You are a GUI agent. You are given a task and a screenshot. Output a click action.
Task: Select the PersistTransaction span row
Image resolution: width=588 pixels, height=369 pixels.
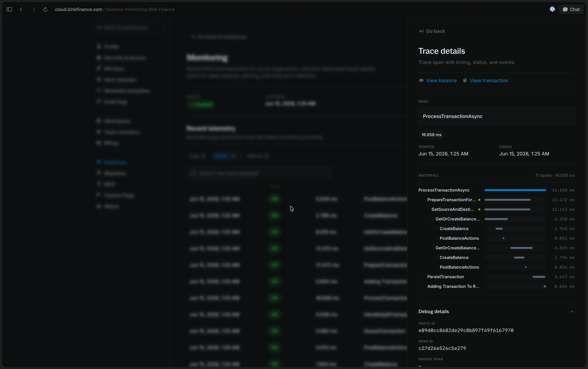click(x=497, y=277)
